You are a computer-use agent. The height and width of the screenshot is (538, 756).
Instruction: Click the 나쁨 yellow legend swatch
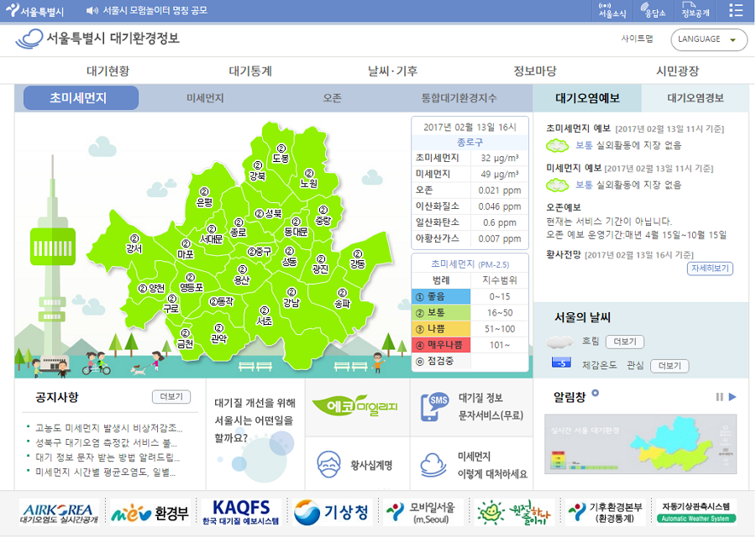441,329
